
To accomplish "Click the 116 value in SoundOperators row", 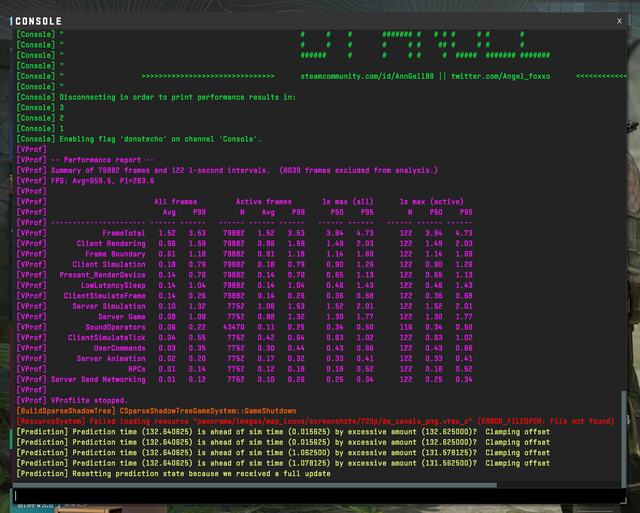I will pyautogui.click(x=406, y=327).
